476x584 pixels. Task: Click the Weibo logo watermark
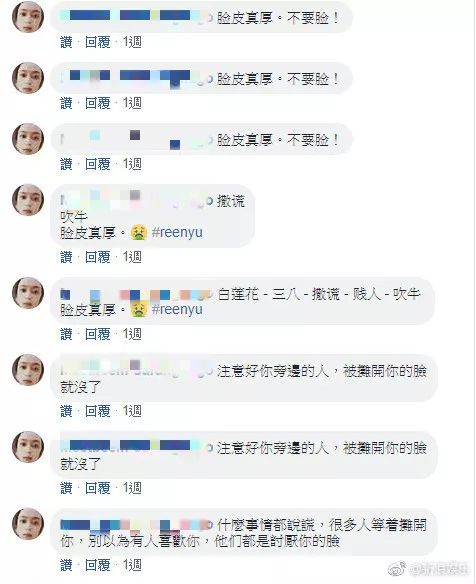click(397, 569)
